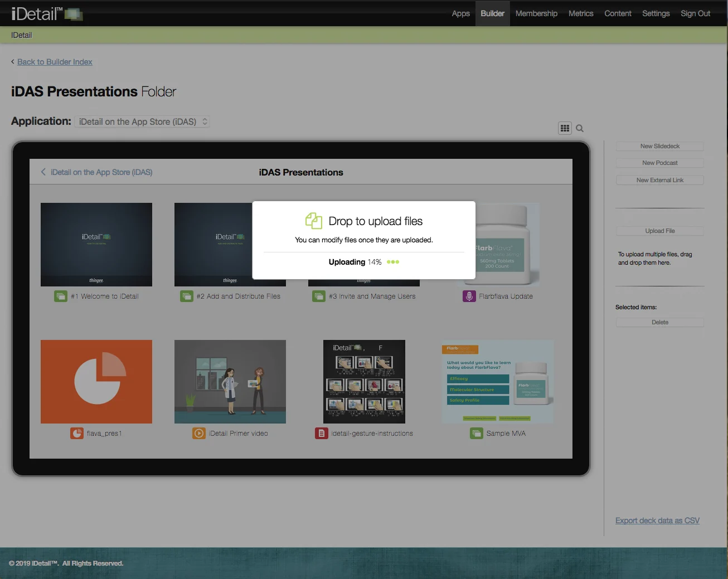Click back chevron in iDAS Presentations header

coord(43,172)
